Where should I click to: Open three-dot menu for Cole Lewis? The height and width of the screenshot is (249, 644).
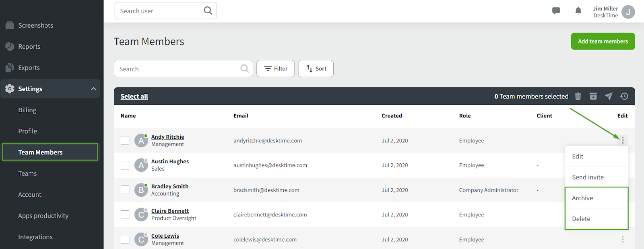coord(622,239)
